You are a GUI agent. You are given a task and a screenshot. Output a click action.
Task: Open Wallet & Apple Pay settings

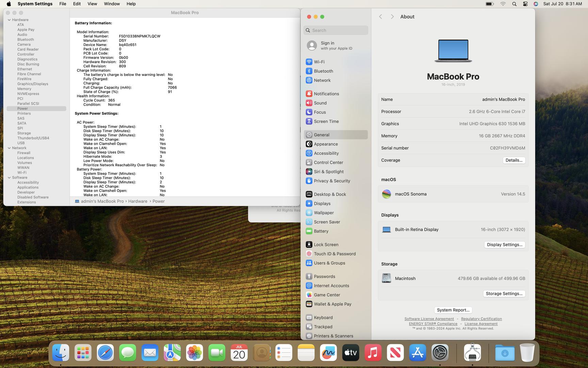[x=336, y=304]
